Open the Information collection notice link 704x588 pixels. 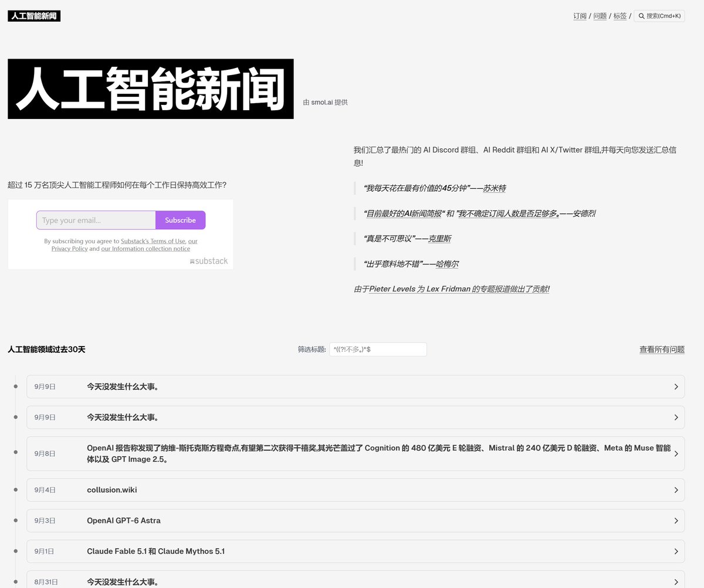pos(145,249)
